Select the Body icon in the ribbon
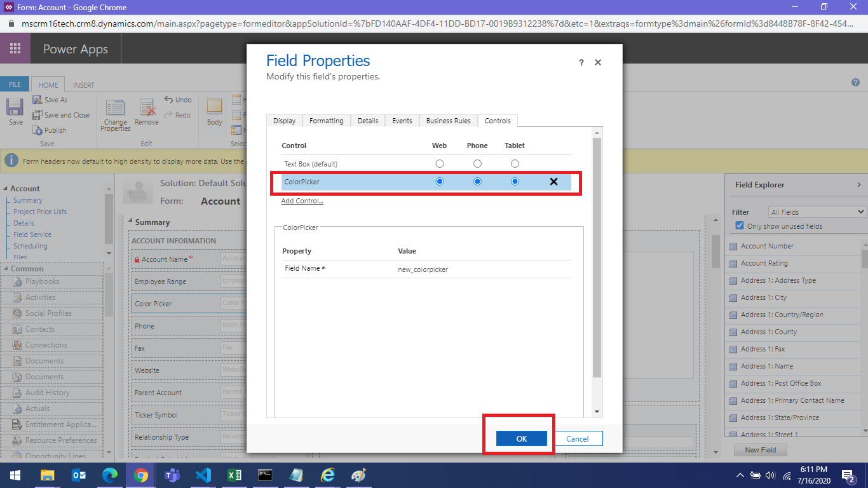This screenshot has width=868, height=488. (214, 113)
